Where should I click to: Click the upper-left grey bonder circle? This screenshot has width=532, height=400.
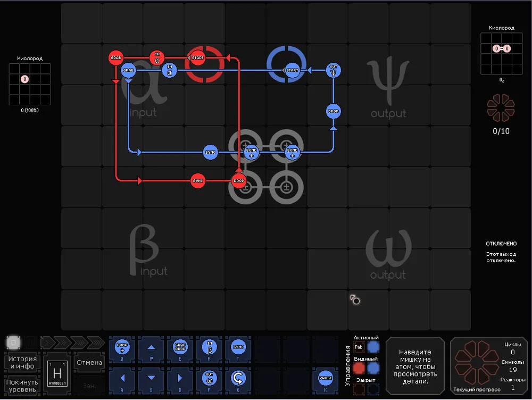[245, 146]
